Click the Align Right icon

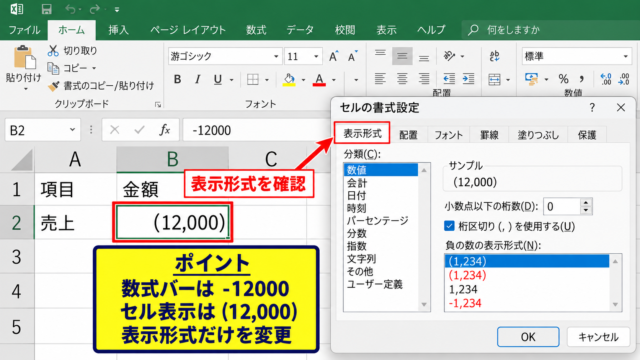coord(424,78)
